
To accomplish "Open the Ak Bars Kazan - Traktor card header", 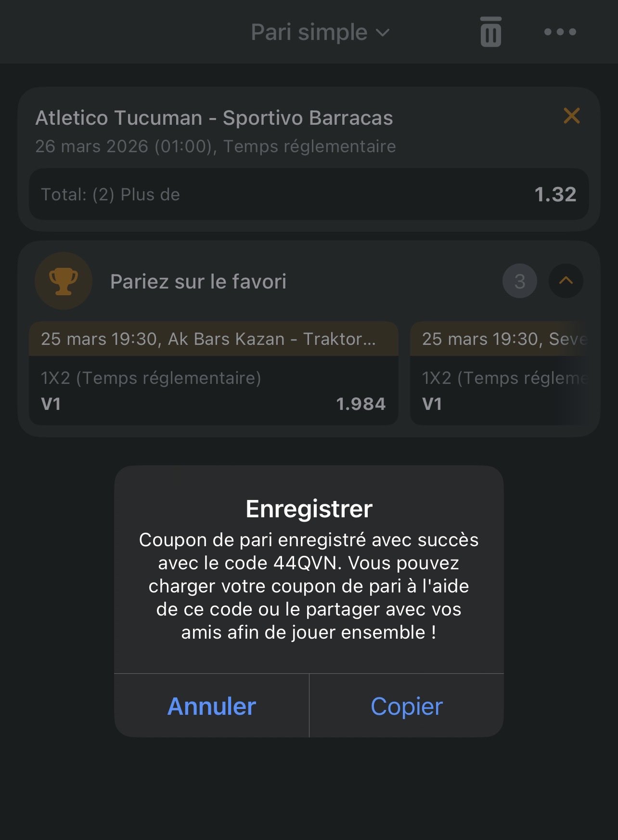I will tap(213, 339).
